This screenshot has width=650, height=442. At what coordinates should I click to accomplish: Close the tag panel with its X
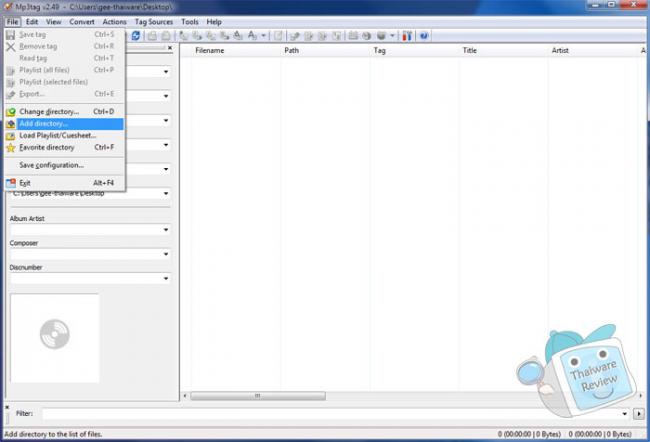point(170,48)
